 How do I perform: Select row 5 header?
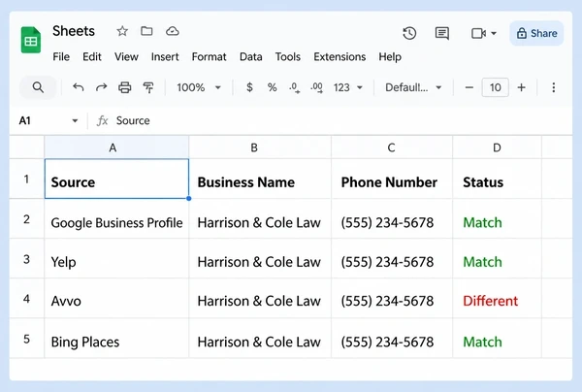click(x=27, y=339)
